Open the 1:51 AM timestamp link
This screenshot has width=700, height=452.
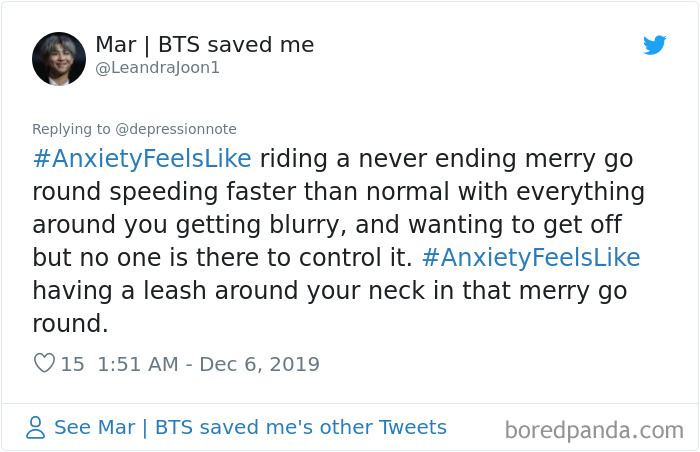pyautogui.click(x=140, y=364)
